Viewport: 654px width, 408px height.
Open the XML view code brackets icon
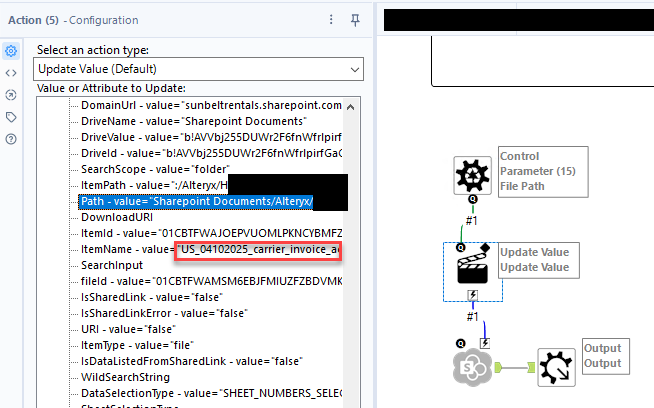coord(11,73)
